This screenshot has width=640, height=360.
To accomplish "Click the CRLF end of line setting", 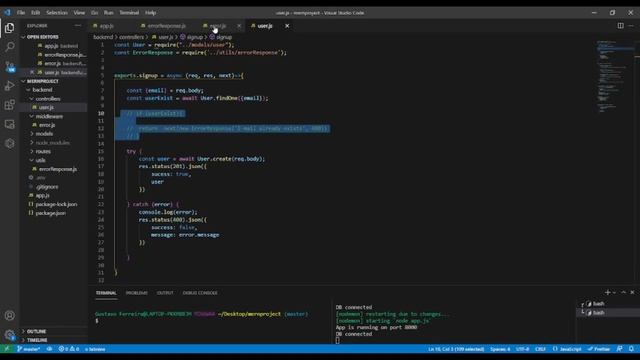I will (540, 349).
